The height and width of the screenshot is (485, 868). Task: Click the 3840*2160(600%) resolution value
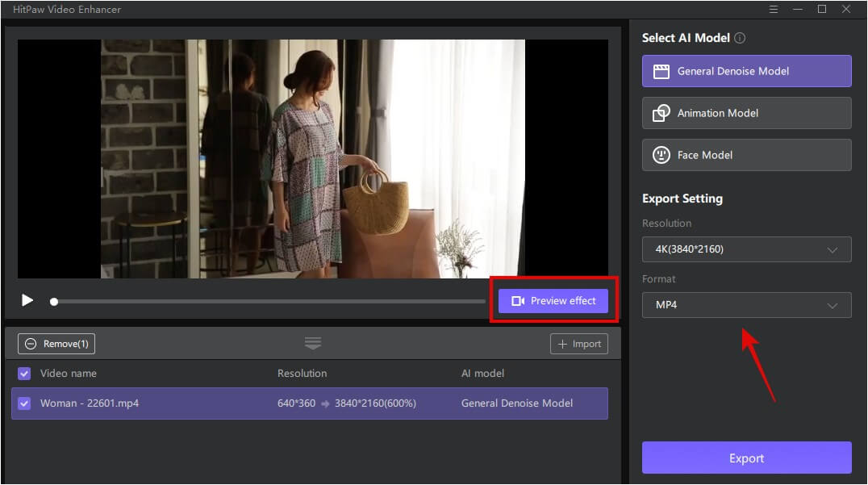pos(375,403)
